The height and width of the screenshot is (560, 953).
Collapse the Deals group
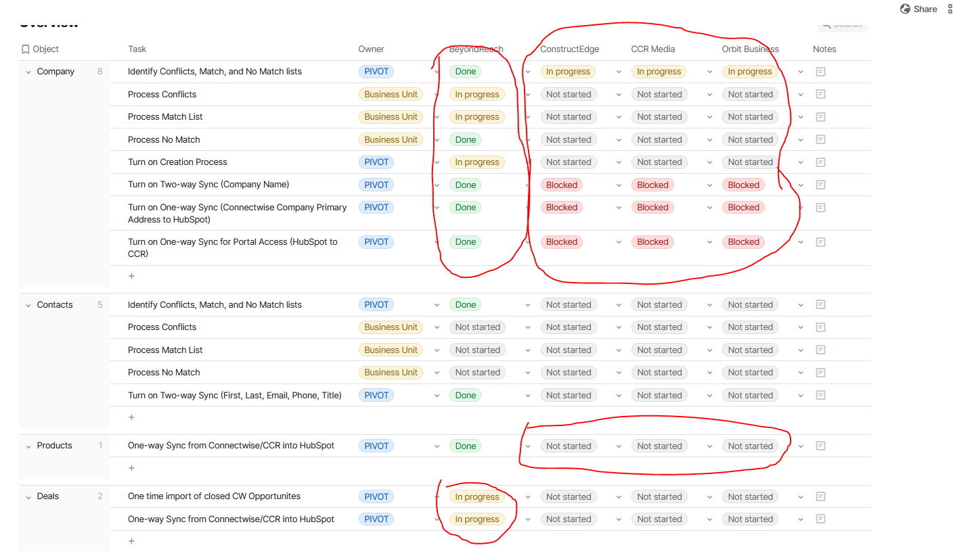coord(28,496)
